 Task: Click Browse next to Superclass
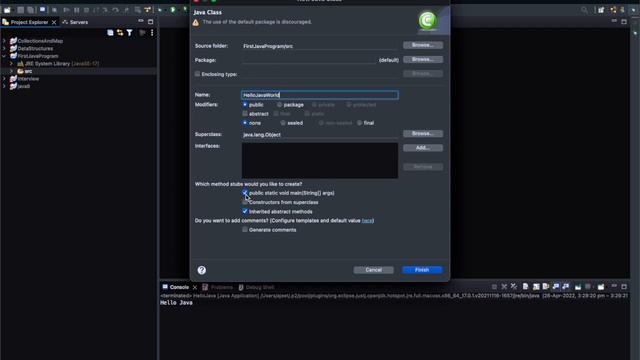click(x=423, y=133)
